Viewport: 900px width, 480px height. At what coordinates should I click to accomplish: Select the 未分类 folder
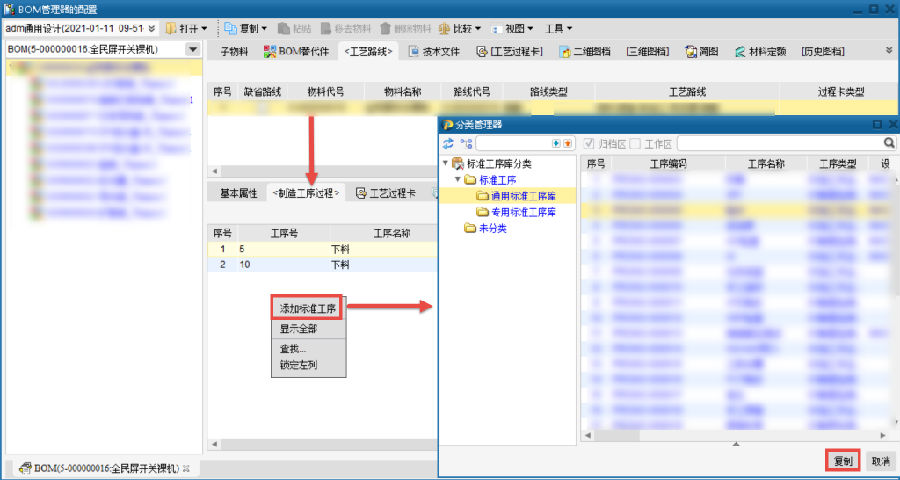(x=486, y=229)
